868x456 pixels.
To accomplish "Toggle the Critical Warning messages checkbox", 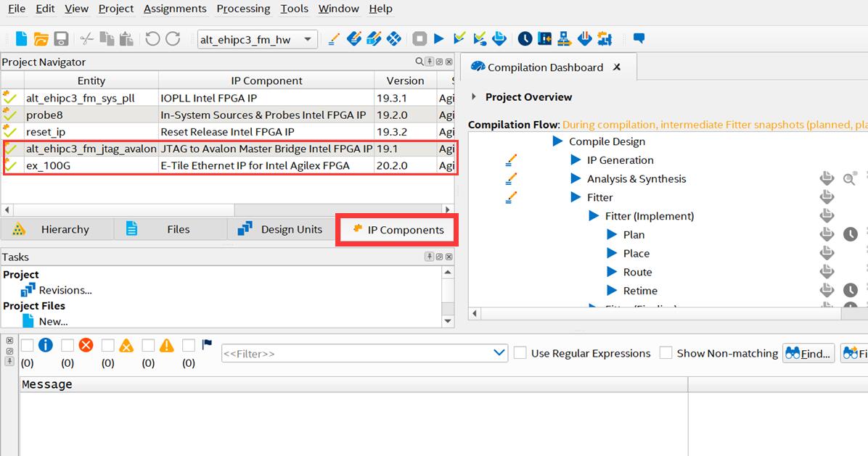I will [108, 346].
